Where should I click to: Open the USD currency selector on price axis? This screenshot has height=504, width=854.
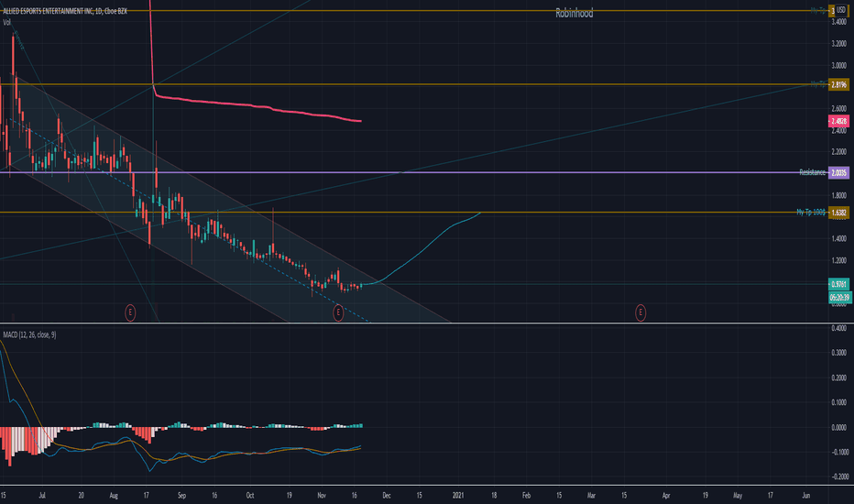coord(841,10)
